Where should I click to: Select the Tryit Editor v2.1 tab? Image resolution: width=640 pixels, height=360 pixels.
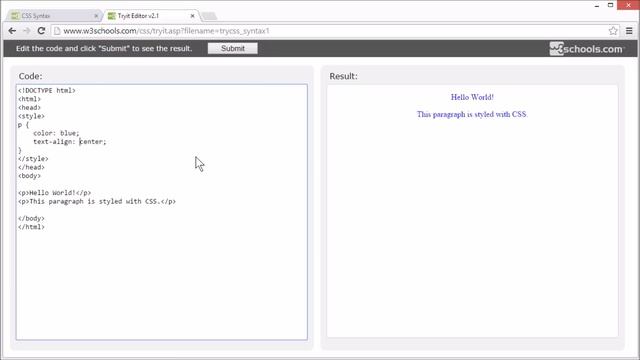(x=150, y=16)
